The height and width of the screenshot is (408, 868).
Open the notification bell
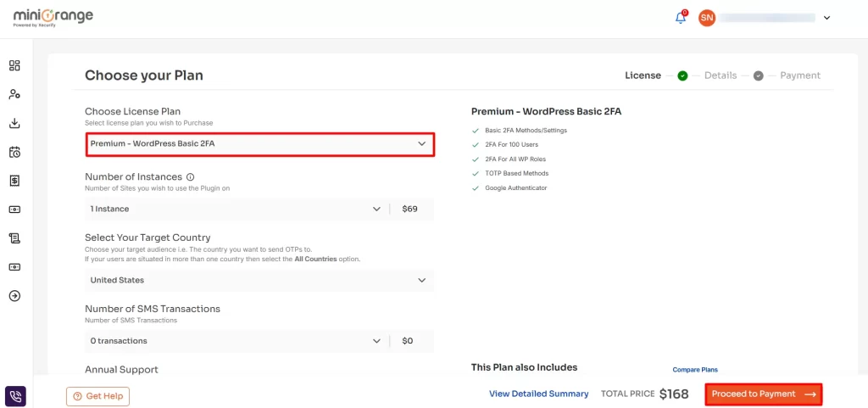coord(680,18)
